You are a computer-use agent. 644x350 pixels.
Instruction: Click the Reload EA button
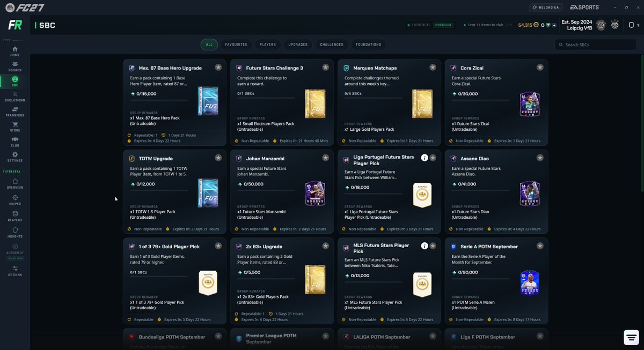[x=545, y=8]
